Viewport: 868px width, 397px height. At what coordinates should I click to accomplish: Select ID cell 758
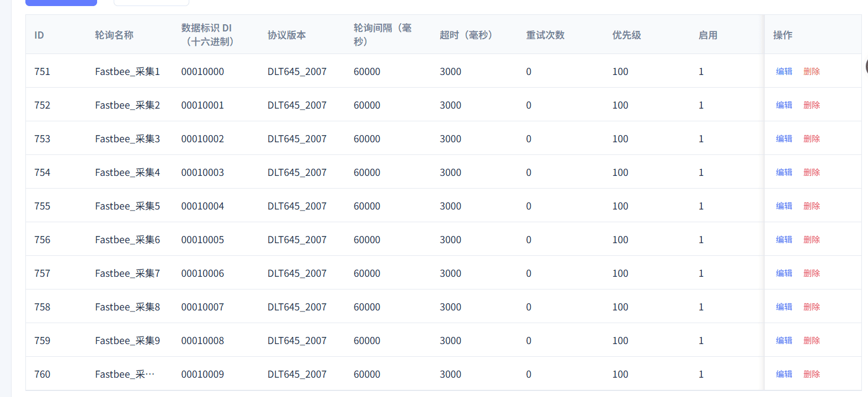pos(42,307)
